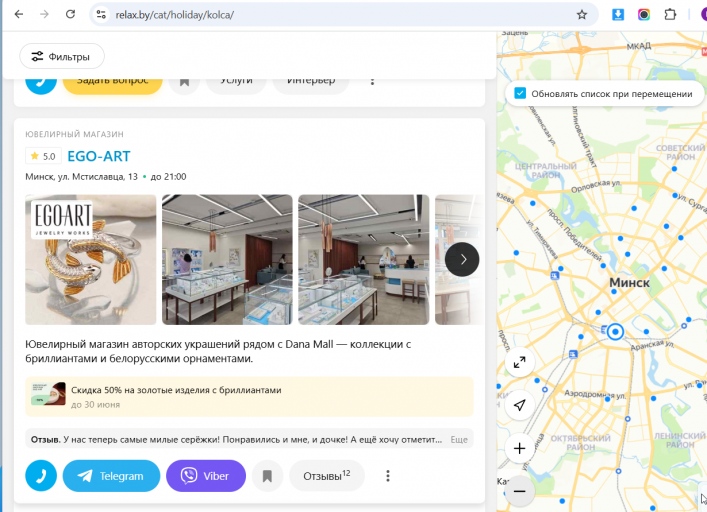Open the 50% gold discount offer
Image resolution: width=707 pixels, height=512 pixels.
(x=249, y=397)
